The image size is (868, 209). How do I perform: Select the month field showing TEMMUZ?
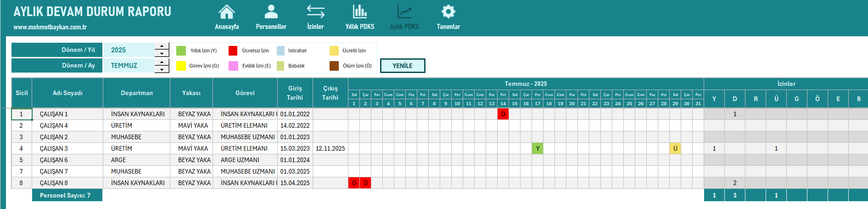point(129,65)
